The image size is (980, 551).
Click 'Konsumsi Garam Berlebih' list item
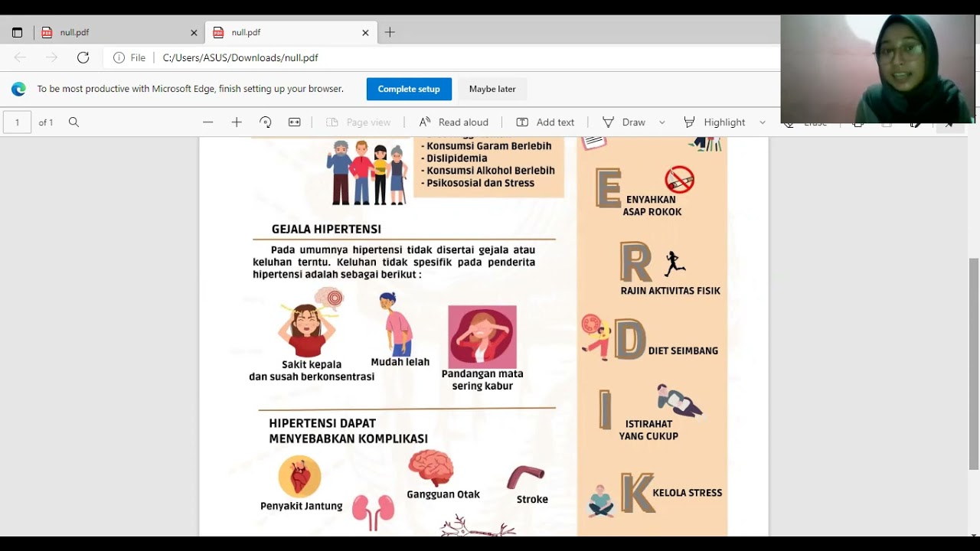pyautogui.click(x=486, y=146)
